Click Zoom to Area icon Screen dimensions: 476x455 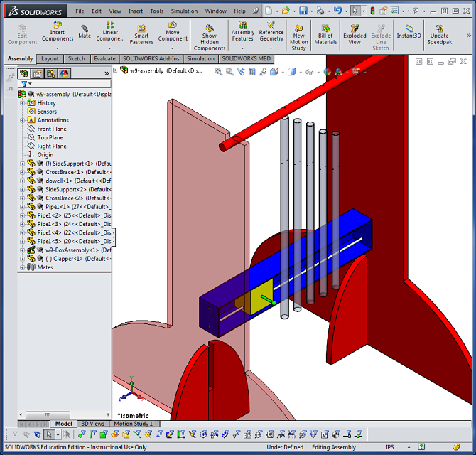[x=229, y=72]
